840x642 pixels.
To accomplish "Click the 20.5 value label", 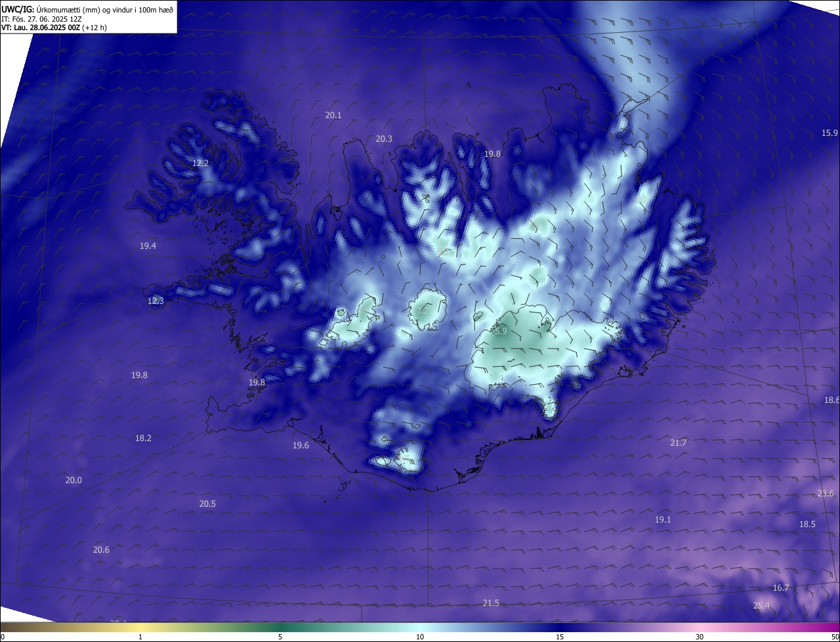I will (x=207, y=503).
